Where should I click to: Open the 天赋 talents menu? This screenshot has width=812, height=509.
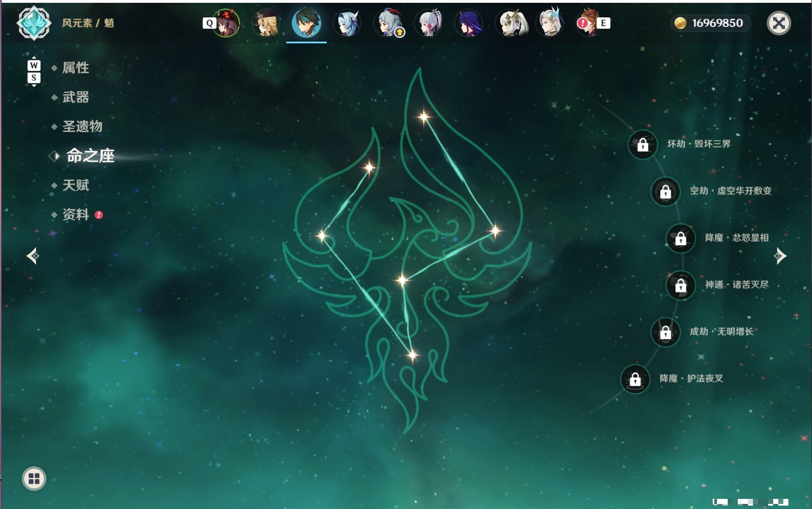click(75, 185)
